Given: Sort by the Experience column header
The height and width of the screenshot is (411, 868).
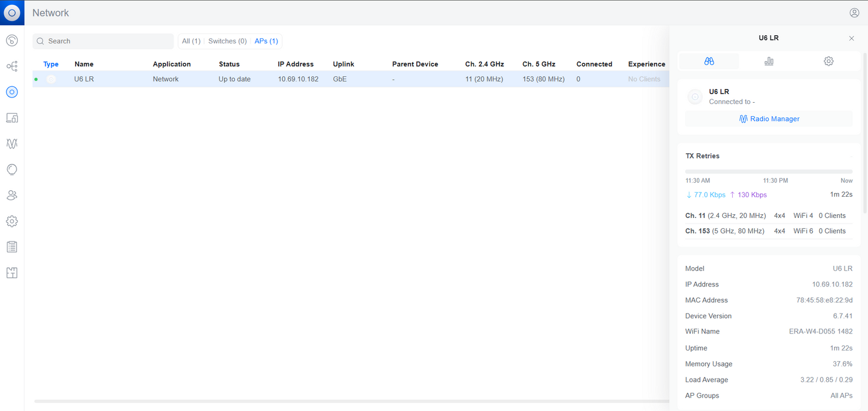Looking at the screenshot, I should tap(646, 64).
